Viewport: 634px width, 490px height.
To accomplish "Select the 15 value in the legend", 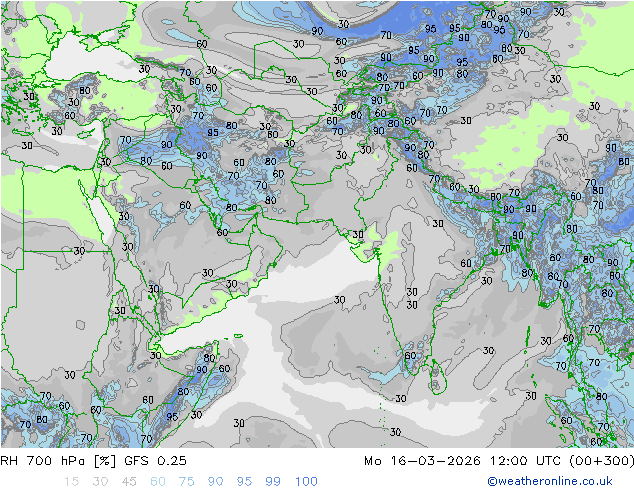I will pyautogui.click(x=71, y=482).
